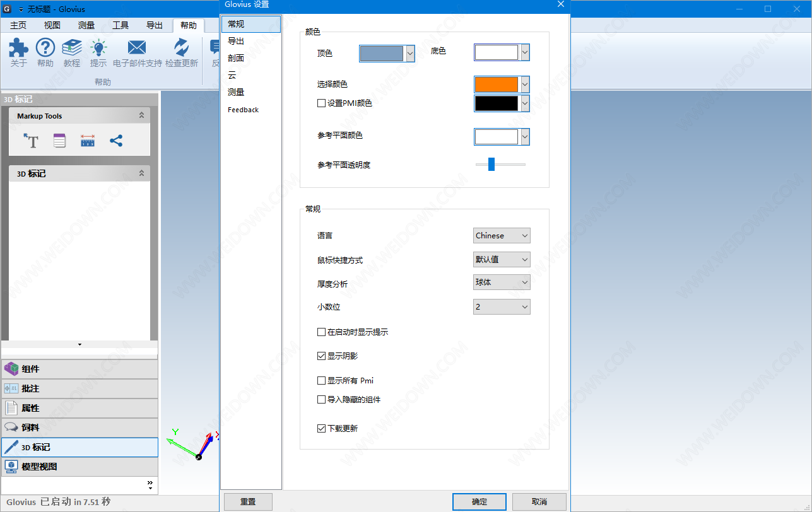Click the note markup tool icon
This screenshot has width=812, height=512.
[x=59, y=141]
